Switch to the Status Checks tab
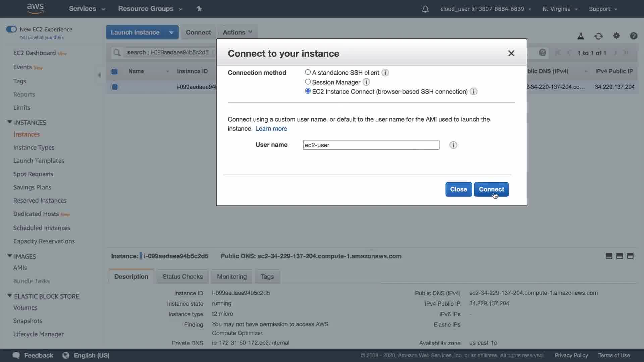The width and height of the screenshot is (644, 362). pos(182,277)
